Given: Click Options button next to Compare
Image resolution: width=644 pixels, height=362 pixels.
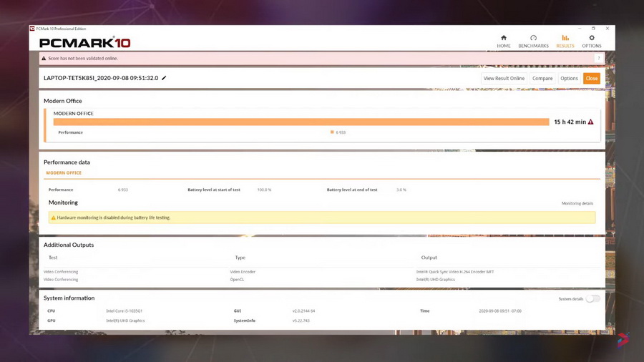Looking at the screenshot, I should (x=569, y=79).
